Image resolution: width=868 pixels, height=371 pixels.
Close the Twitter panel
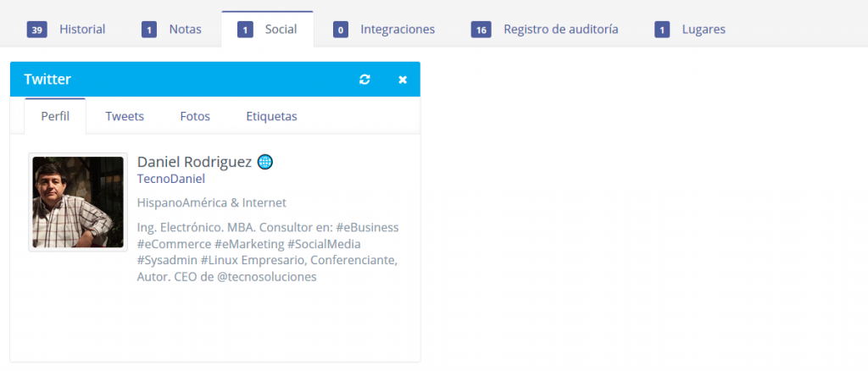pos(403,80)
